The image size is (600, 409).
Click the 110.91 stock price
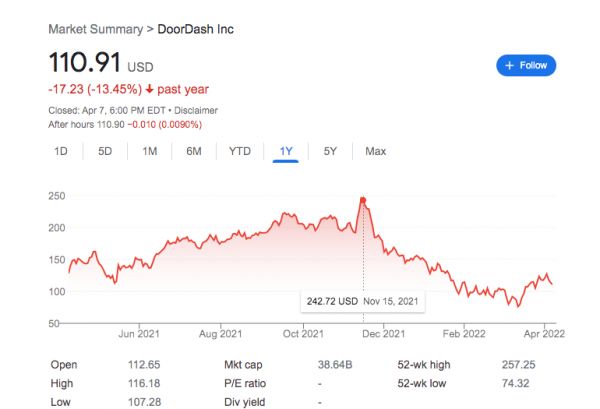84,65
